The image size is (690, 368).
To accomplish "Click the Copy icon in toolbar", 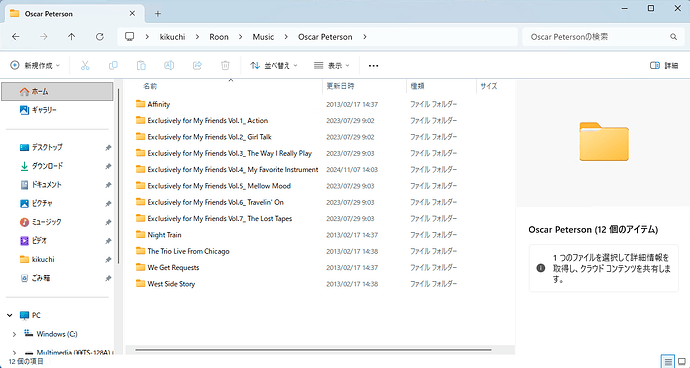I will [113, 66].
